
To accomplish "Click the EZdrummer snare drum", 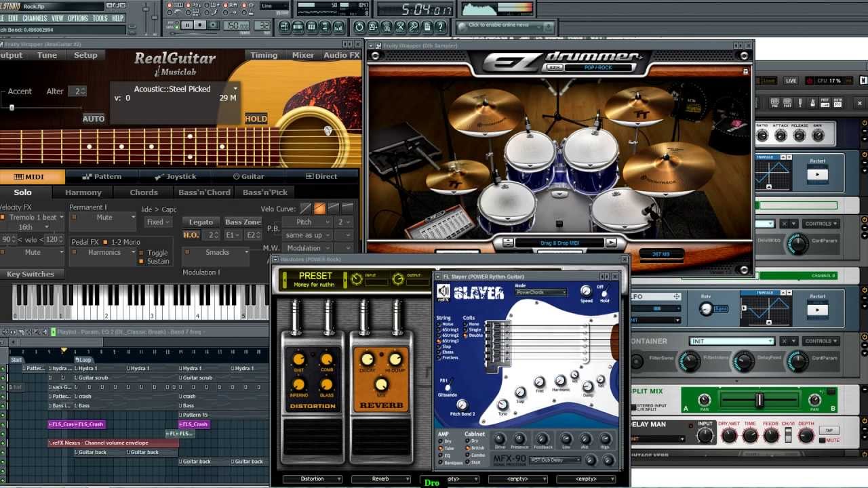I will 507,203.
